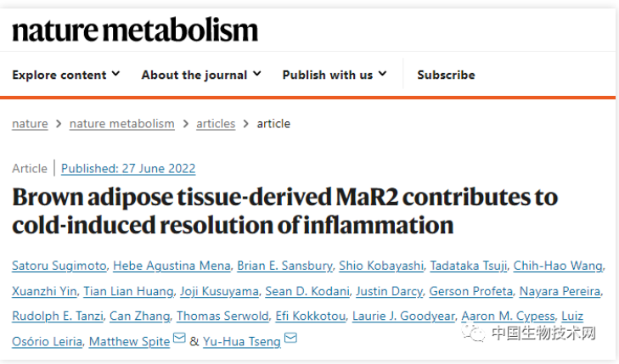
Task: Open author Satoru Sugimoto link
Action: pos(59,266)
